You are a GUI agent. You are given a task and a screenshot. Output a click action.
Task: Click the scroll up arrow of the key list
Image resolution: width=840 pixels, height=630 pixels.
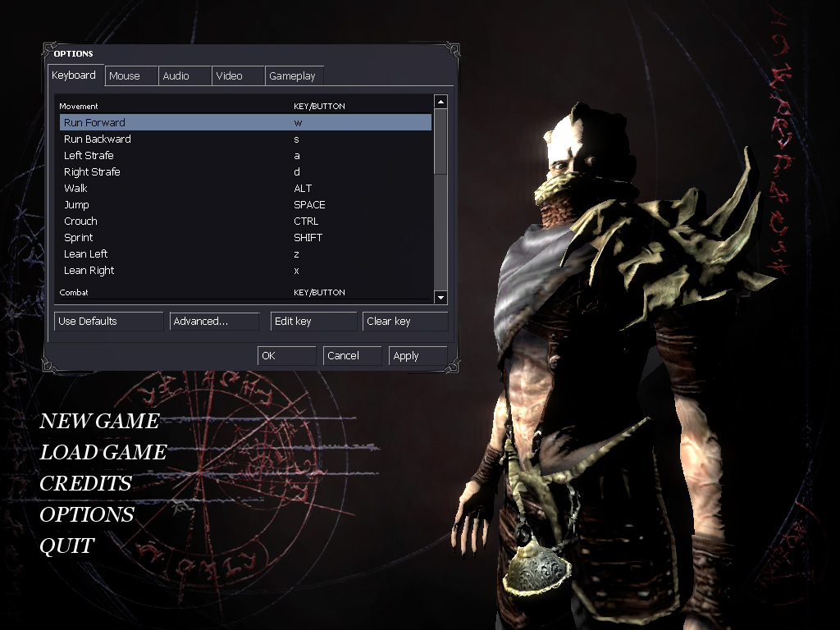click(x=441, y=101)
